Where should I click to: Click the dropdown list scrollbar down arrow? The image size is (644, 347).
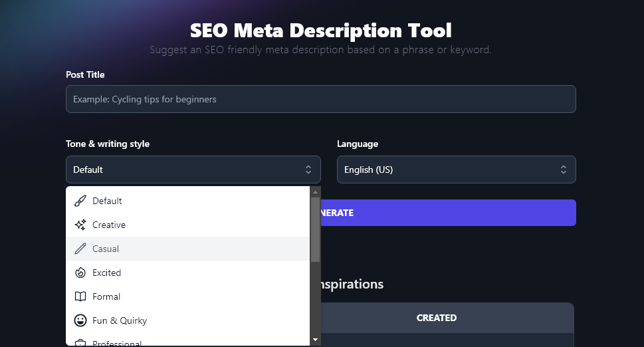(x=315, y=340)
